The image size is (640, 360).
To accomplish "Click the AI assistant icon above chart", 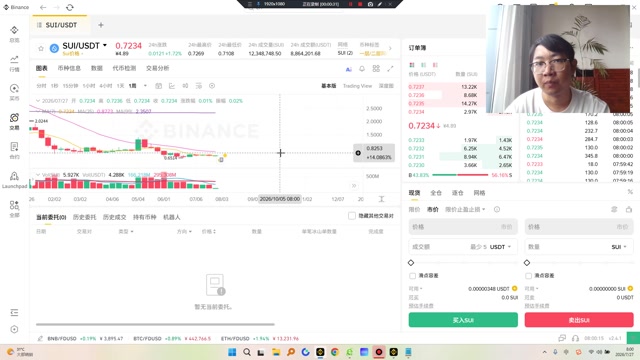I will click(349, 69).
